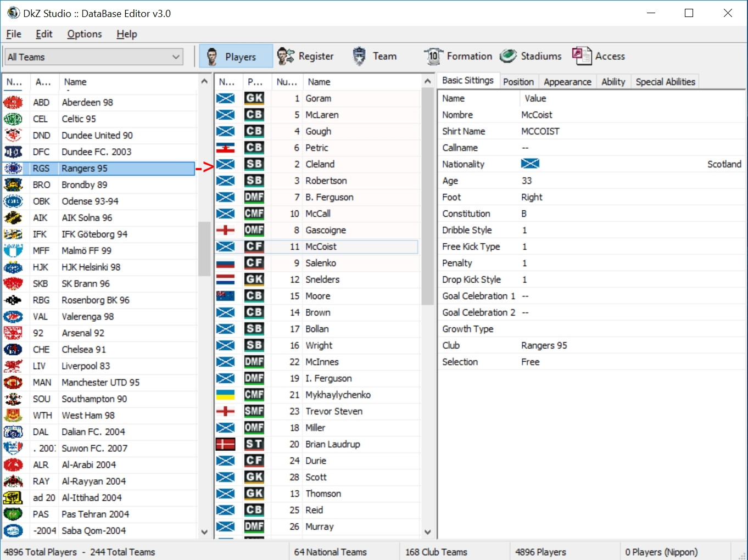Click the Scotland flag in Nationality row
748x560 pixels.
coord(530,164)
